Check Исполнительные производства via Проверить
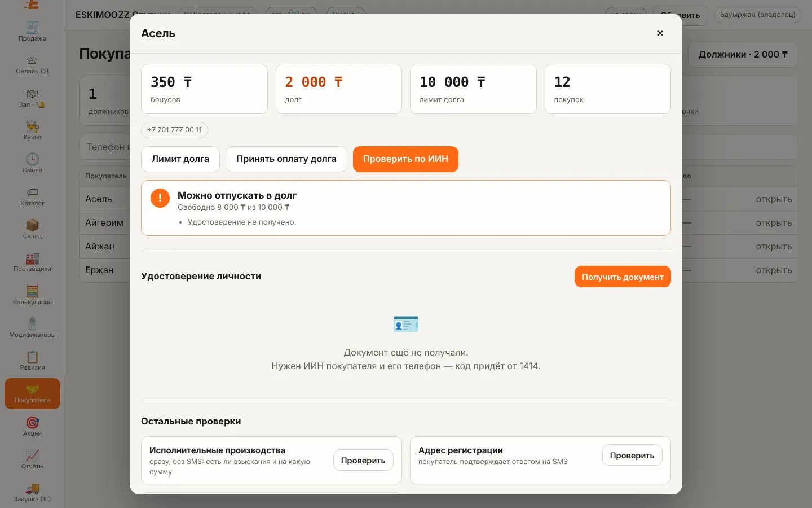This screenshot has width=812, height=508. (363, 461)
